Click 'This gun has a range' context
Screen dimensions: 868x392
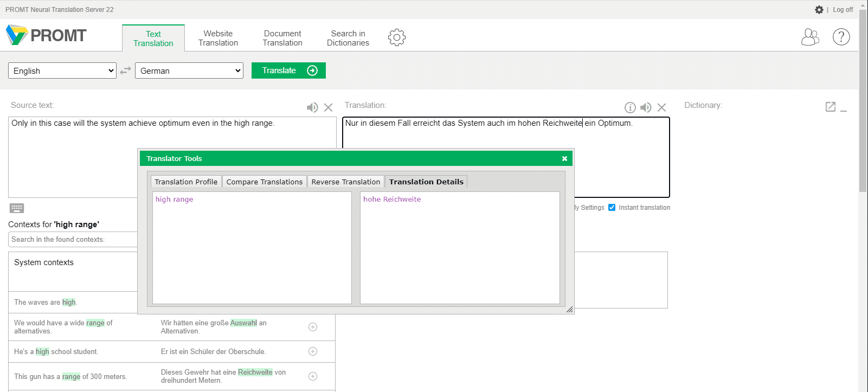70,376
